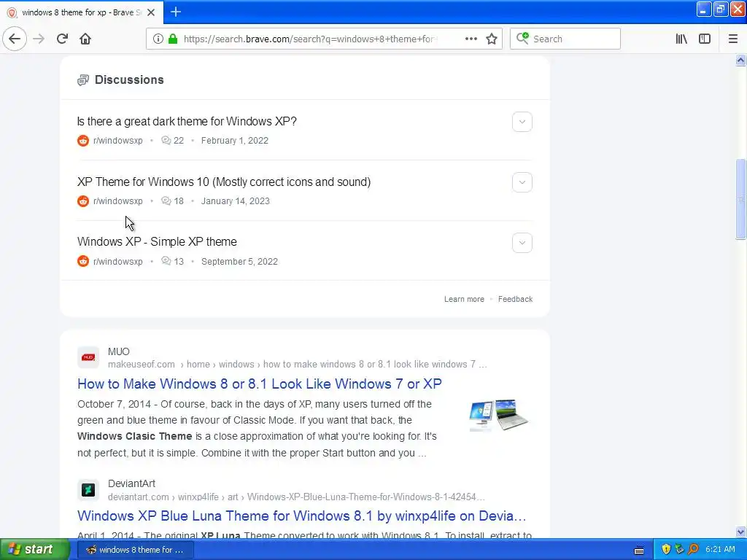The width and height of the screenshot is (747, 560).
Task: Click the DeviantArt site favicon
Action: [88, 489]
